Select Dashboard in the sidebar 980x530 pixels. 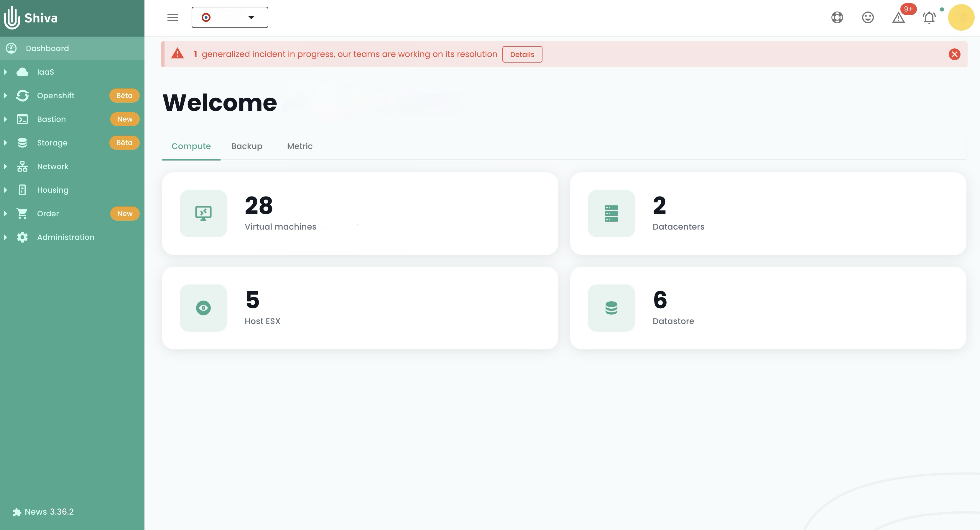click(47, 48)
